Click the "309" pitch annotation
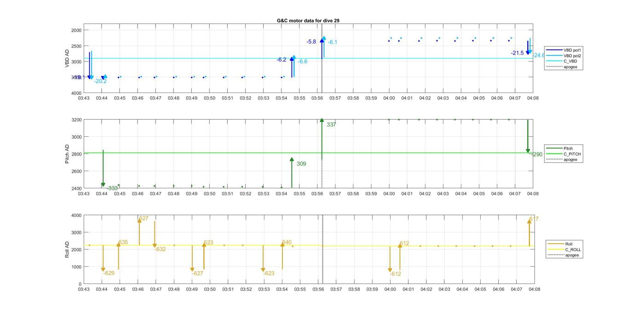Image resolution: width=644 pixels, height=319 pixels. point(301,164)
